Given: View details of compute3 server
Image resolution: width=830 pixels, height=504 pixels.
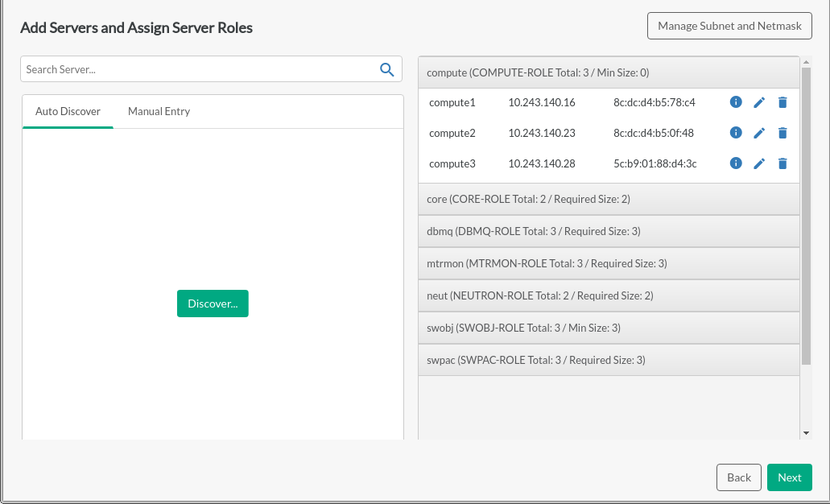Looking at the screenshot, I should 735,163.
